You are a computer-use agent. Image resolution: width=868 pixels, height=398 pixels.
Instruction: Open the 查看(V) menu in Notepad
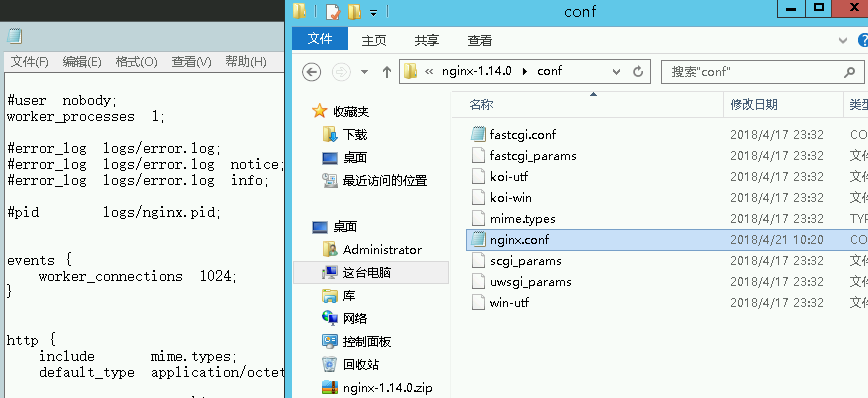pyautogui.click(x=192, y=61)
